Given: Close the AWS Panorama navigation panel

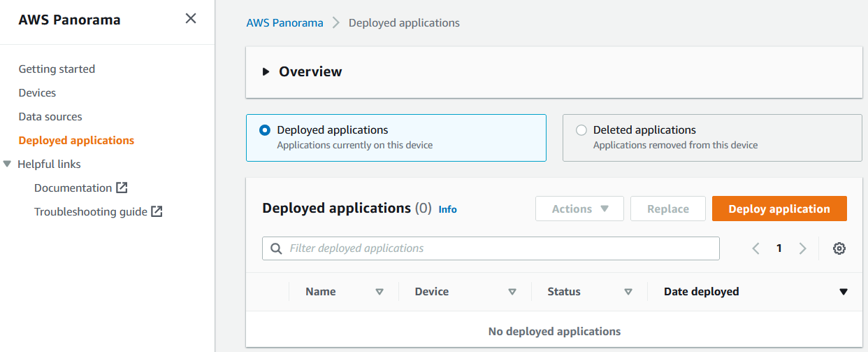Looking at the screenshot, I should (x=190, y=19).
